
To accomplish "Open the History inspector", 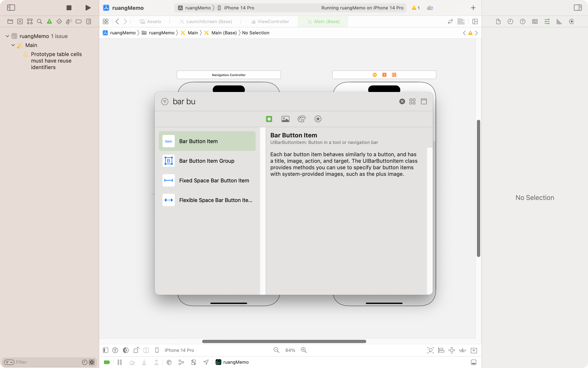I will point(510,22).
